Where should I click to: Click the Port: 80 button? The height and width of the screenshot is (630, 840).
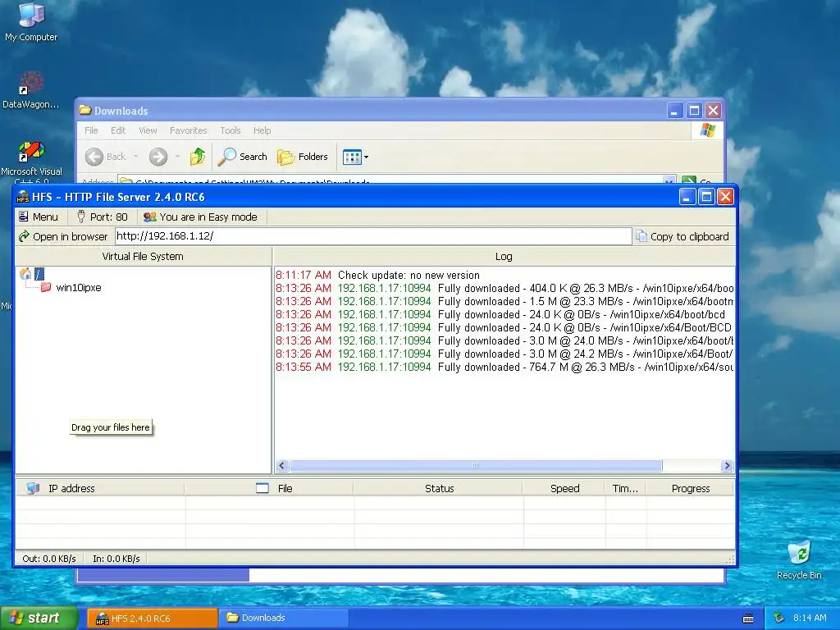pos(102,217)
